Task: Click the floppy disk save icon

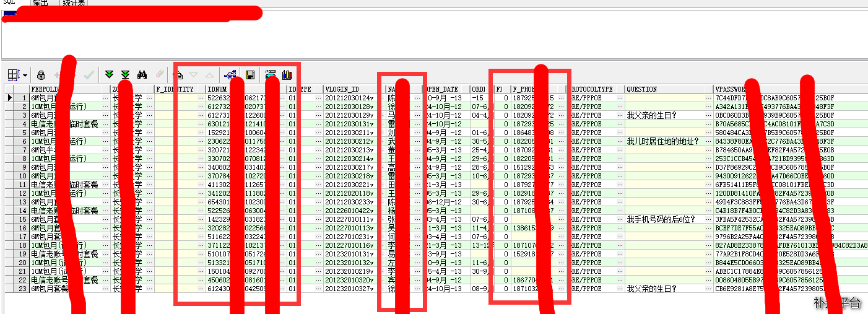Action: [x=250, y=75]
